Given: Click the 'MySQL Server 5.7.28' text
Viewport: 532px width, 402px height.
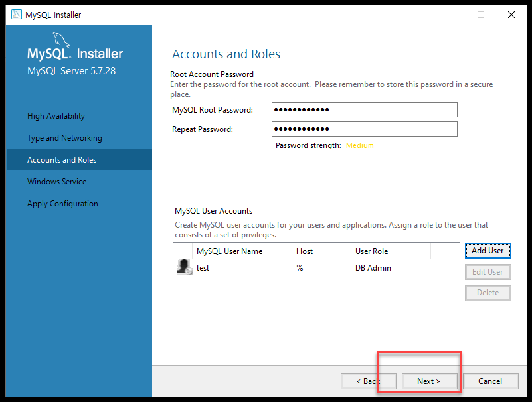Looking at the screenshot, I should pos(71,71).
